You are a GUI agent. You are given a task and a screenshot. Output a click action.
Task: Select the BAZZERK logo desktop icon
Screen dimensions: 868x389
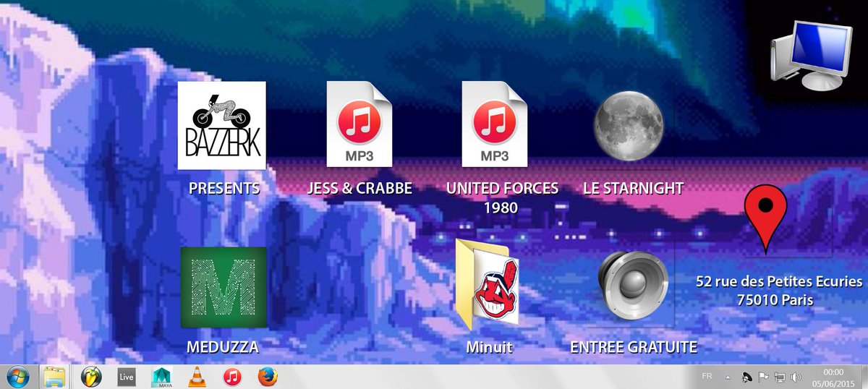point(222,126)
